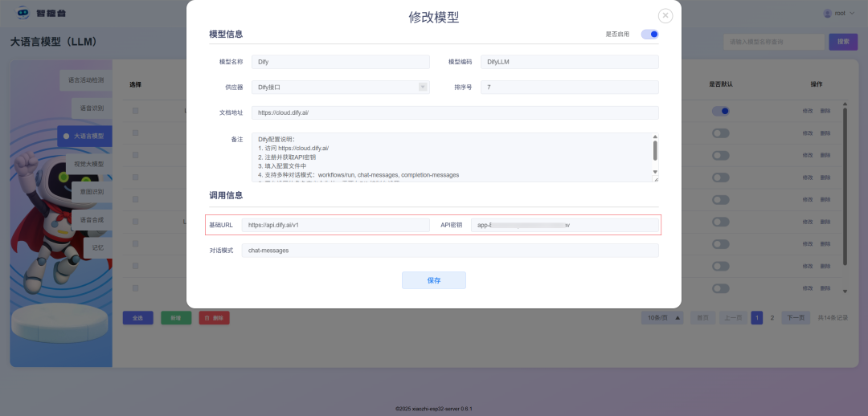Select page 1 in pagination
This screenshot has height=416, width=868.
pos(757,317)
